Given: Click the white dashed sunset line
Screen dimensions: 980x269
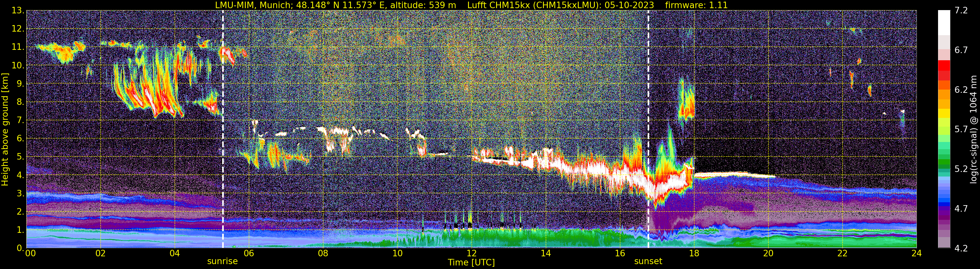Looking at the screenshot, I should (648, 129).
